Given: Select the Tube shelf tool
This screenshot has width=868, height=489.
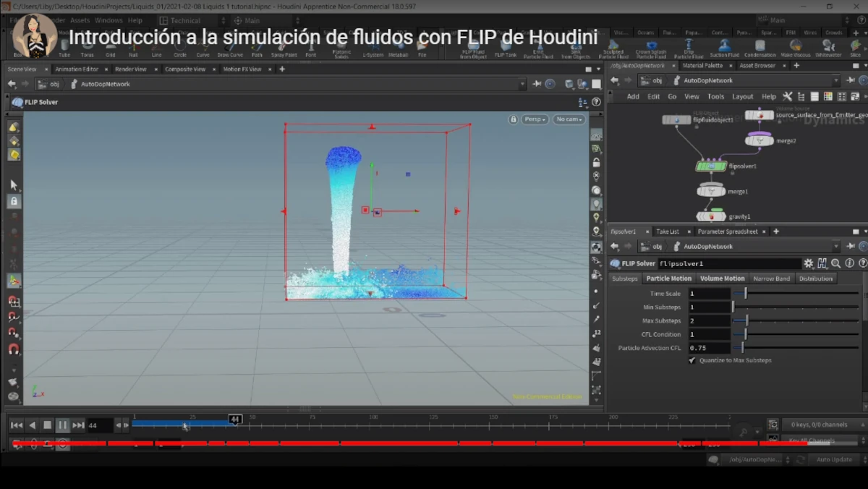Looking at the screenshot, I should coord(64,49).
